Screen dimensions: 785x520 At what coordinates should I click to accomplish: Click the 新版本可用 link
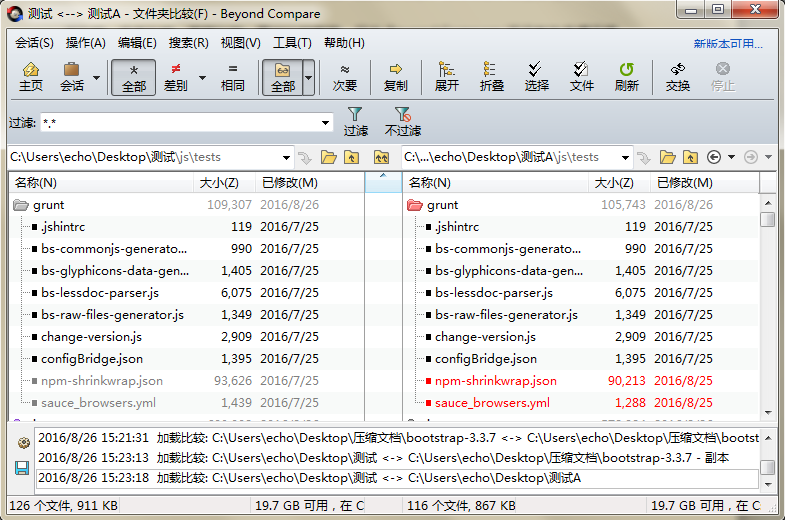point(728,44)
